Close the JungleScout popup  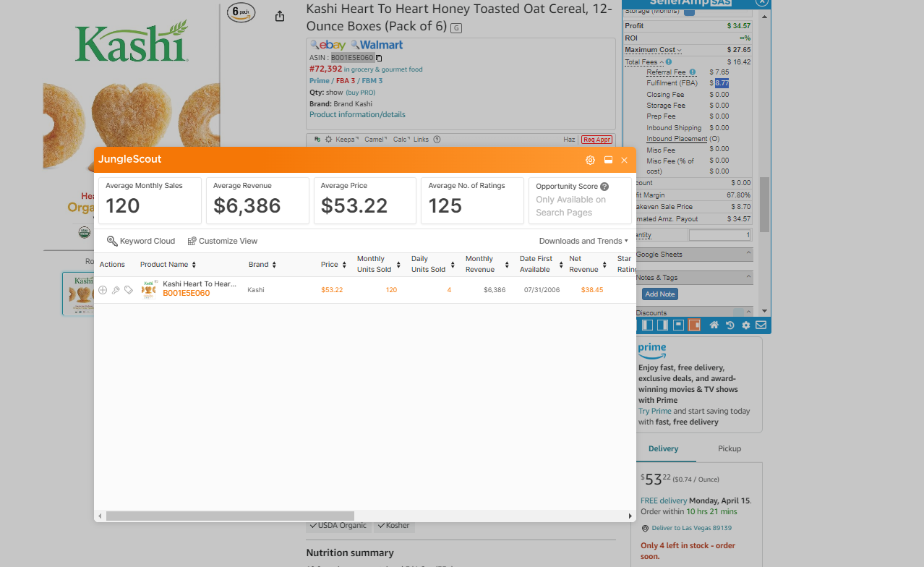pyautogui.click(x=624, y=160)
